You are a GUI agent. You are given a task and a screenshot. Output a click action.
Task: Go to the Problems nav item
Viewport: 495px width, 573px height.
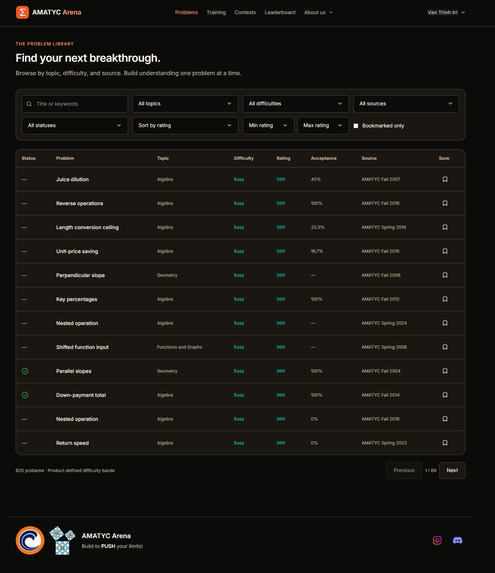pos(186,12)
